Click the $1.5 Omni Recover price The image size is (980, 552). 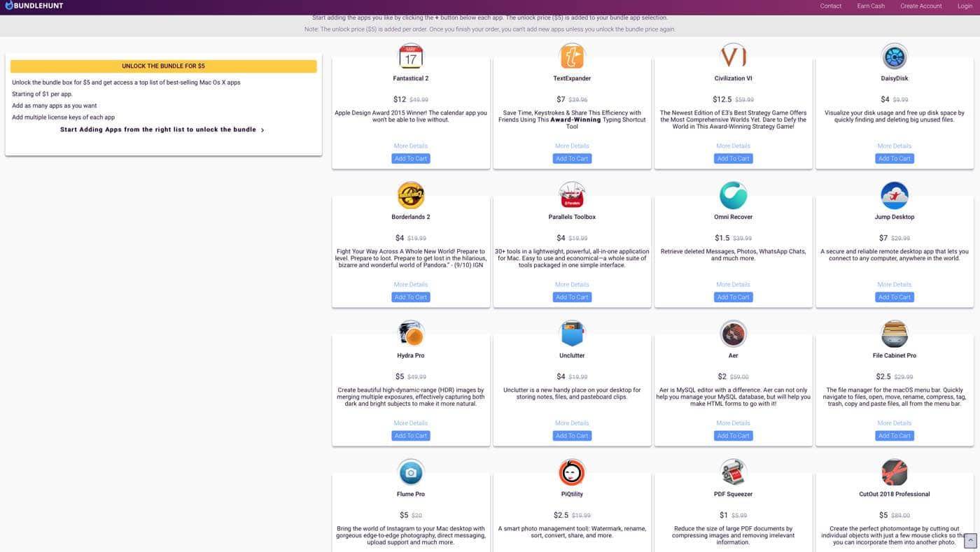tap(722, 238)
